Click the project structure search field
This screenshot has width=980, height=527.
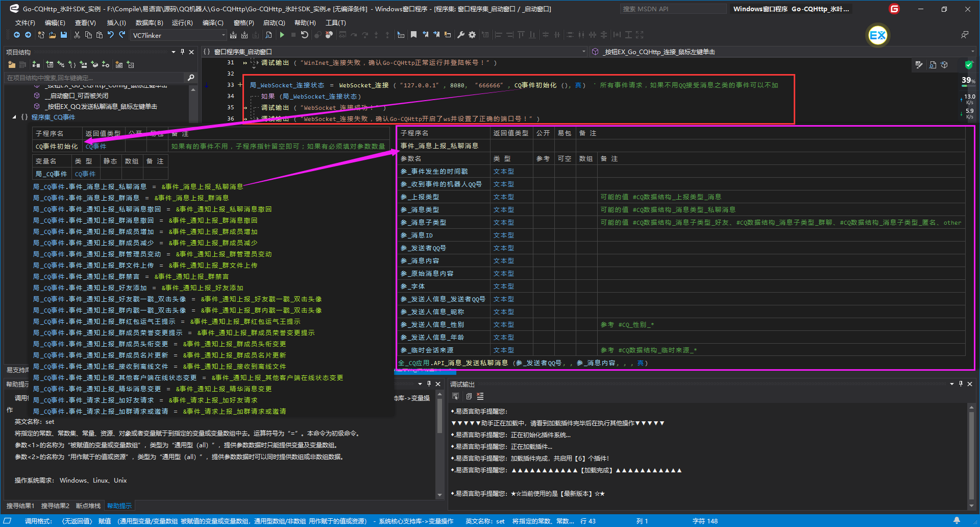[x=95, y=78]
